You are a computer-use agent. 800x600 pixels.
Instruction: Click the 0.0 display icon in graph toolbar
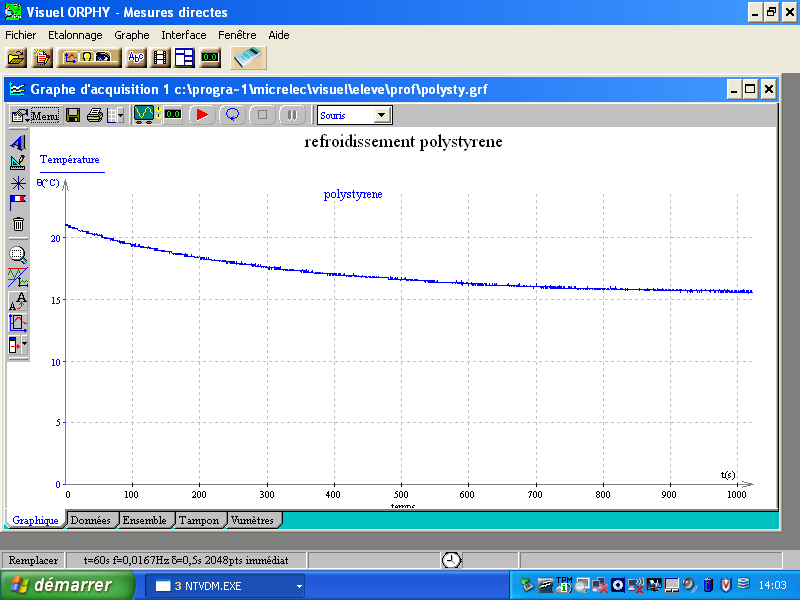[173, 114]
